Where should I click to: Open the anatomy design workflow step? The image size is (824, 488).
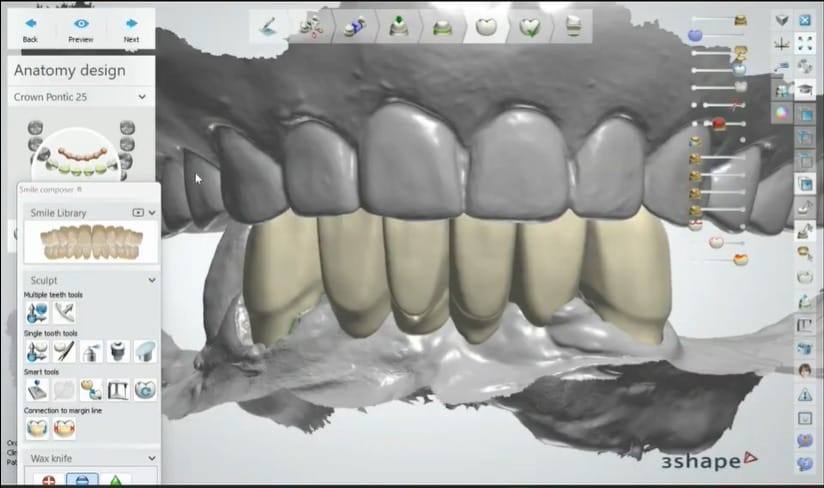(x=487, y=27)
